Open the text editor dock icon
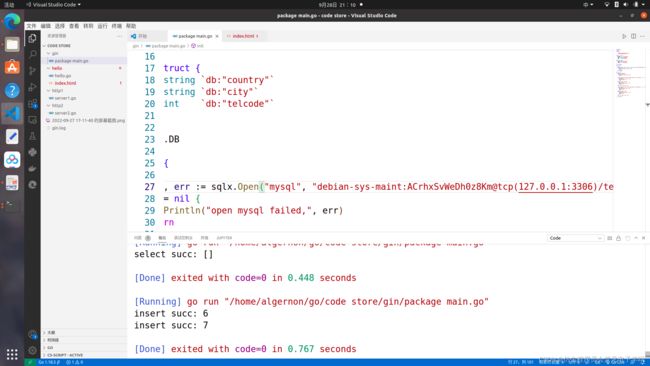This screenshot has width=650, height=366. [12, 136]
